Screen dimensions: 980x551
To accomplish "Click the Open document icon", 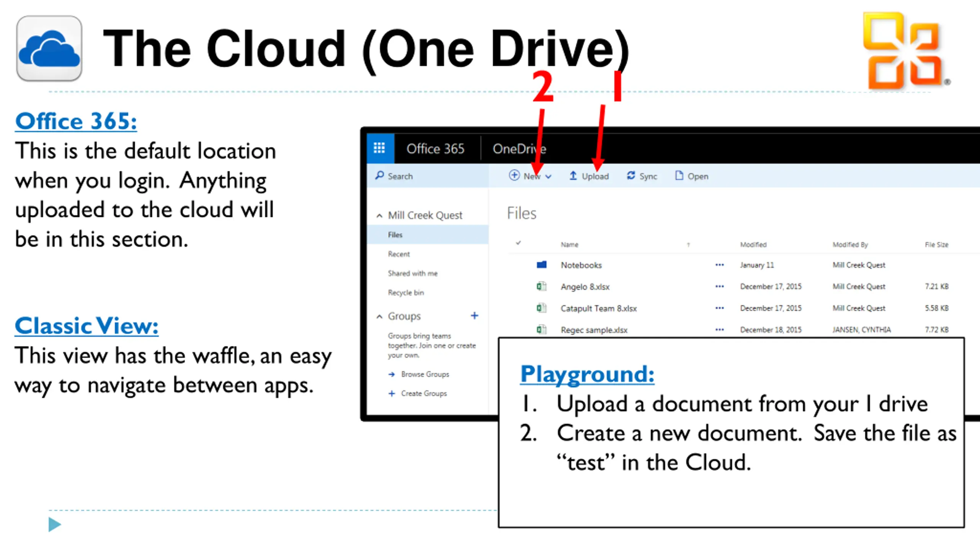I will tap(679, 176).
